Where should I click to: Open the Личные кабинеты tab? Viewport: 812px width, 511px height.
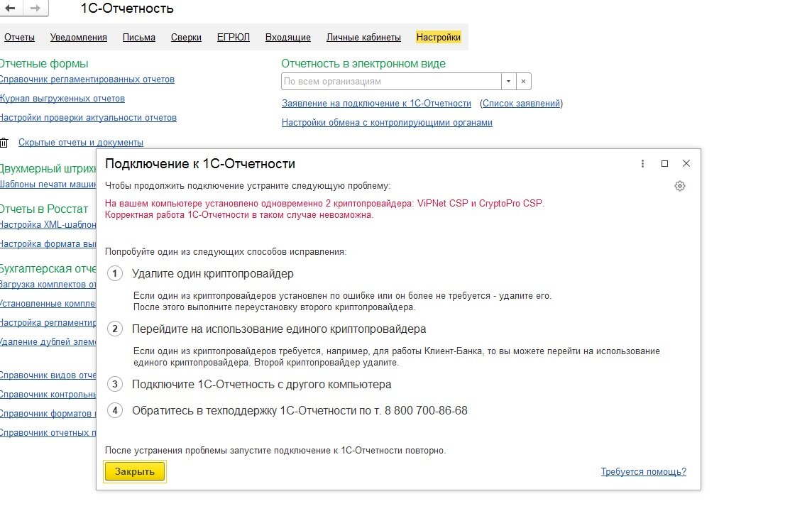pos(363,38)
